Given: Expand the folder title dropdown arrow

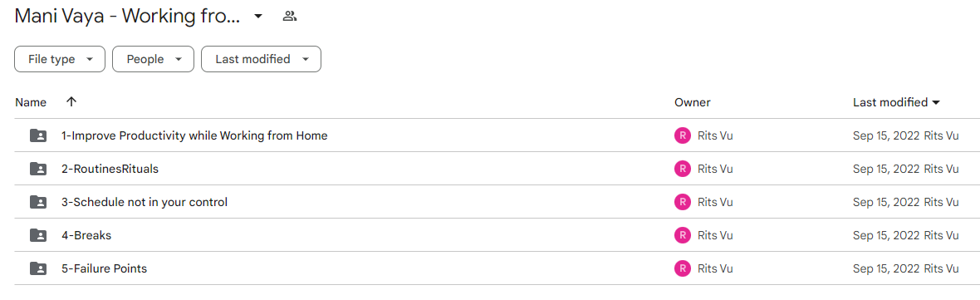Looking at the screenshot, I should point(258,17).
